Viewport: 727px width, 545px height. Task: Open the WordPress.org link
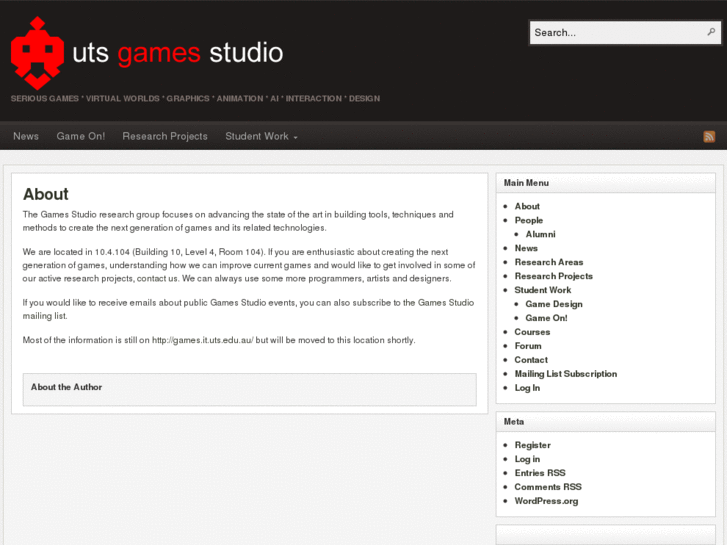pos(546,501)
